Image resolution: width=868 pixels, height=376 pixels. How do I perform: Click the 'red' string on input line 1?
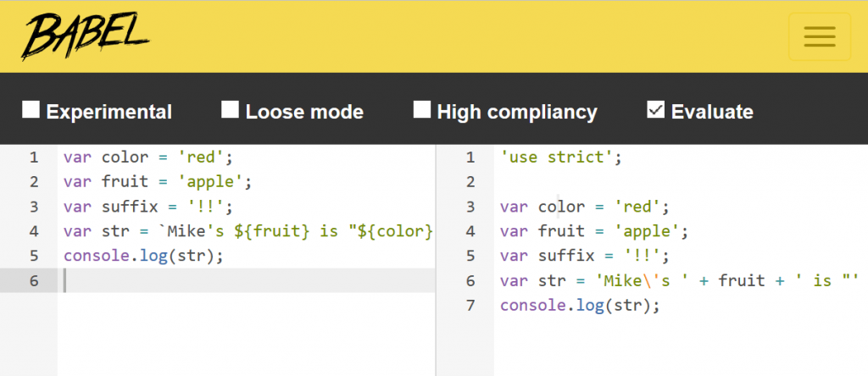(202, 157)
